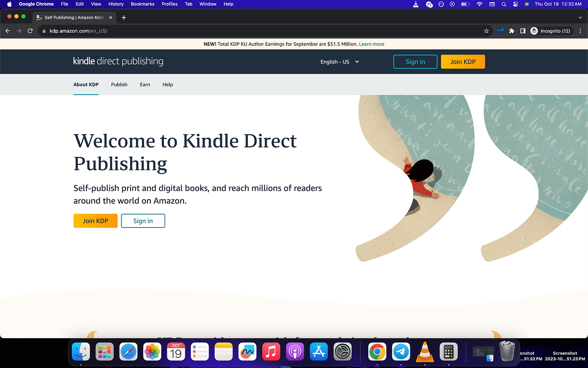Click the Join KDP button in the header
Image resolution: width=588 pixels, height=368 pixels.
(463, 62)
